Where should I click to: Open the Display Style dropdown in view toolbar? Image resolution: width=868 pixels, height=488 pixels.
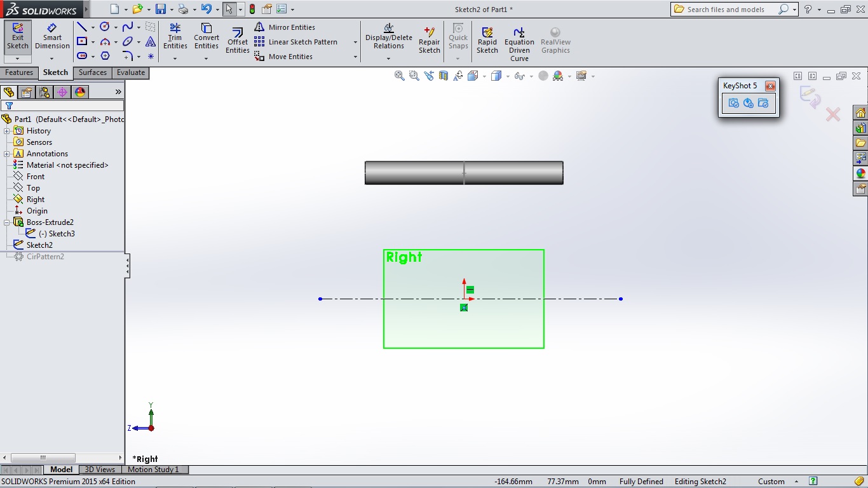tap(507, 76)
